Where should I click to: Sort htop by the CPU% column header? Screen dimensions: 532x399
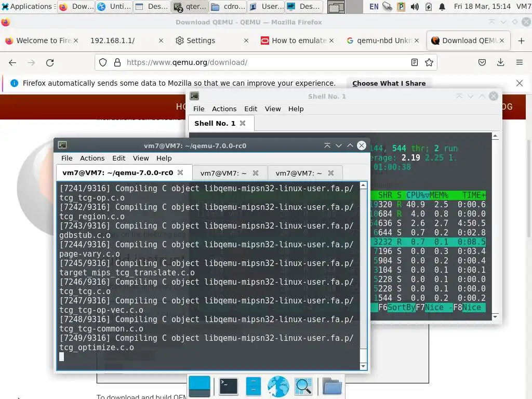(418, 195)
